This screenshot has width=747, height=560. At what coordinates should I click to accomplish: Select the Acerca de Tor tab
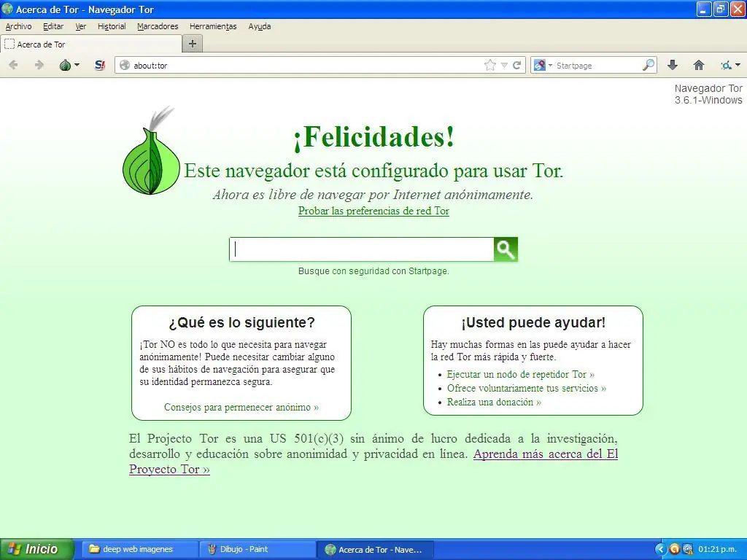[x=91, y=44]
